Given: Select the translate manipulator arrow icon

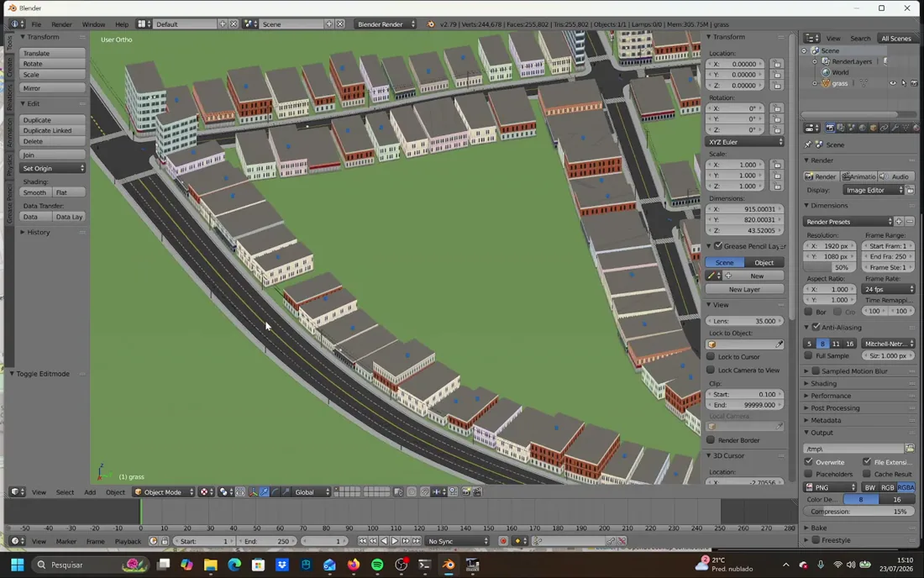Looking at the screenshot, I should (264, 492).
